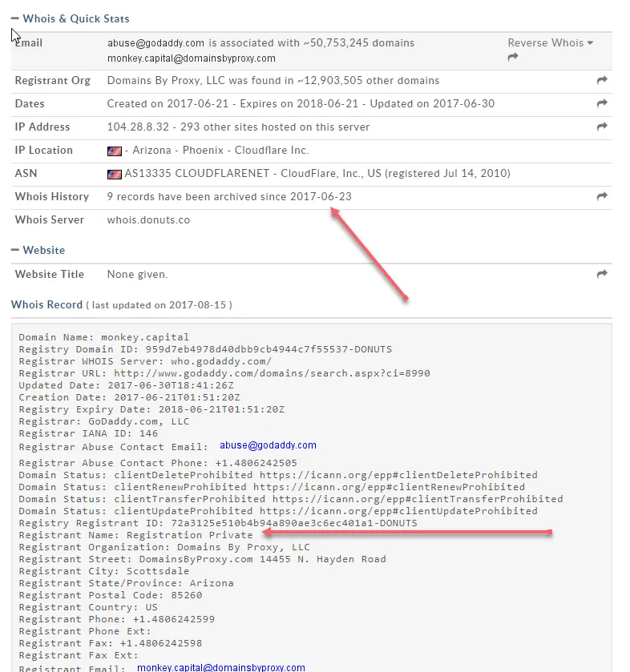
Task: Click the Website heading
Action: [x=44, y=250]
